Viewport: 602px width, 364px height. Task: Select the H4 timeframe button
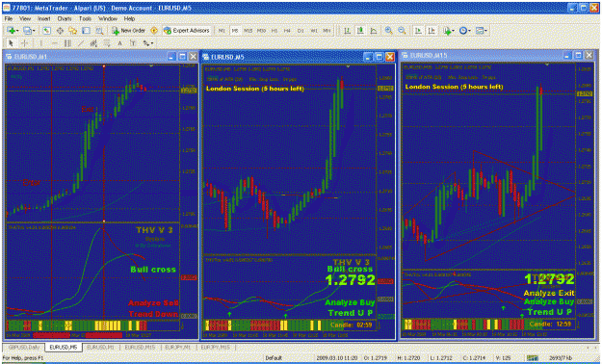(287, 31)
